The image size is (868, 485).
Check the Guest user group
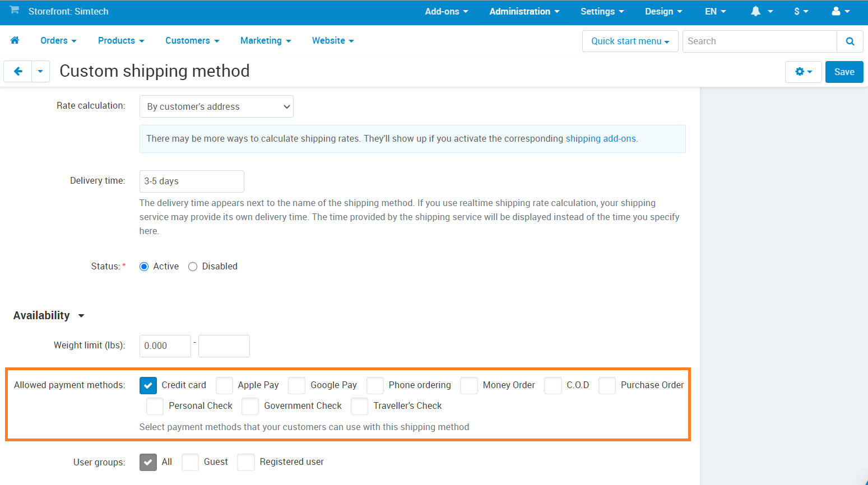(190, 462)
